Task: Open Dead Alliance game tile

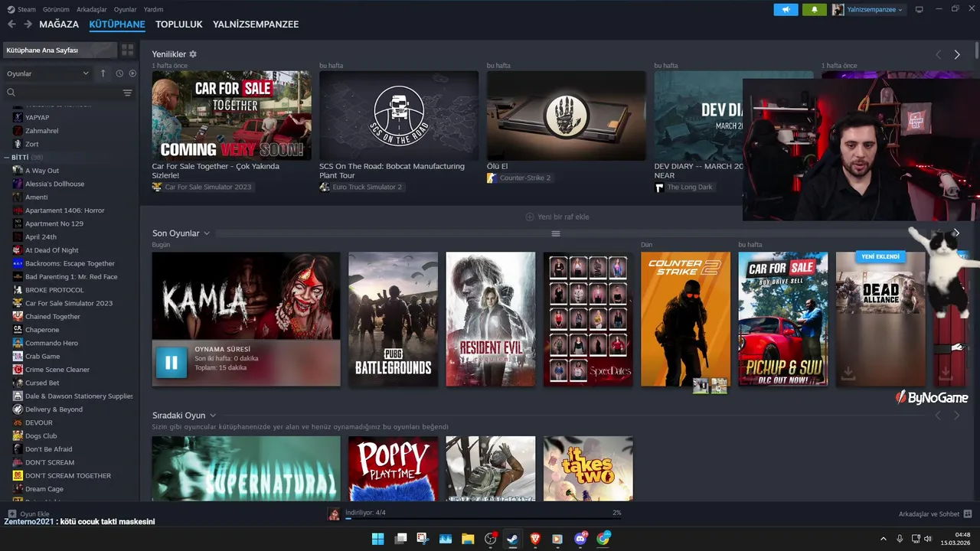Action: 880,319
